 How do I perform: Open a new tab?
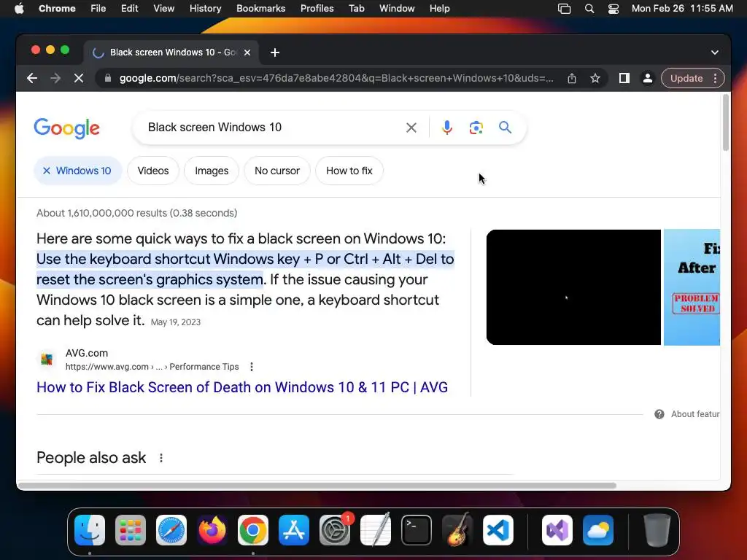click(x=275, y=52)
